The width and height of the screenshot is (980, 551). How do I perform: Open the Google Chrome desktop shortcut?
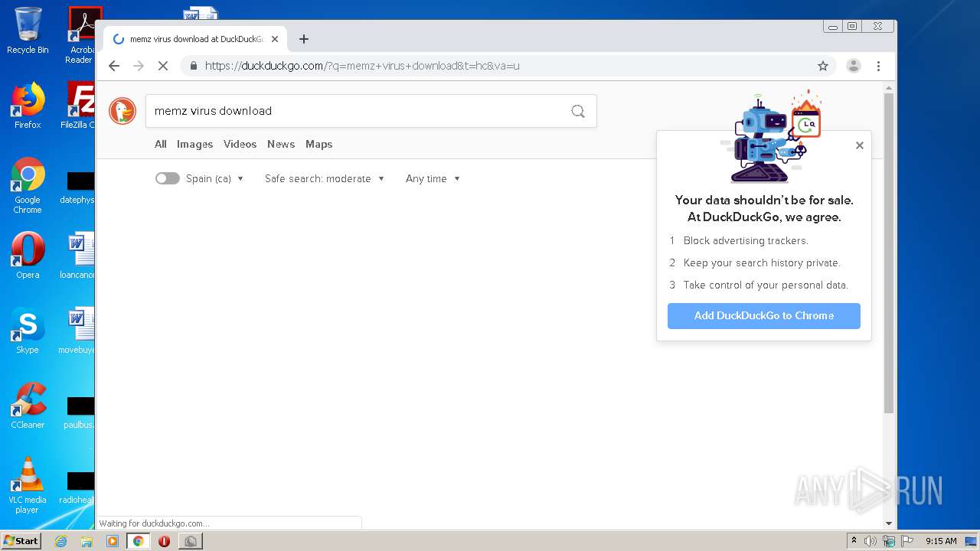28,185
